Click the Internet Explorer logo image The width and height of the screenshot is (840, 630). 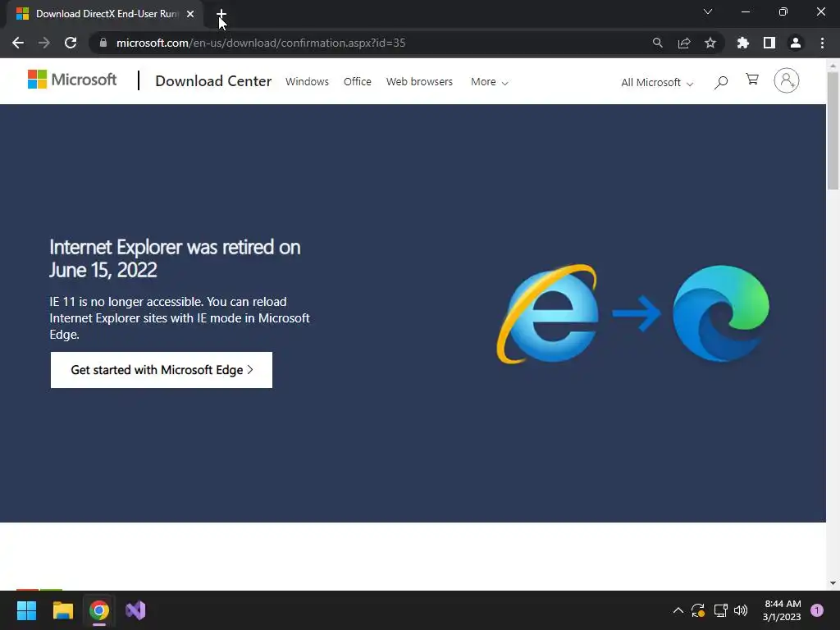(x=547, y=313)
